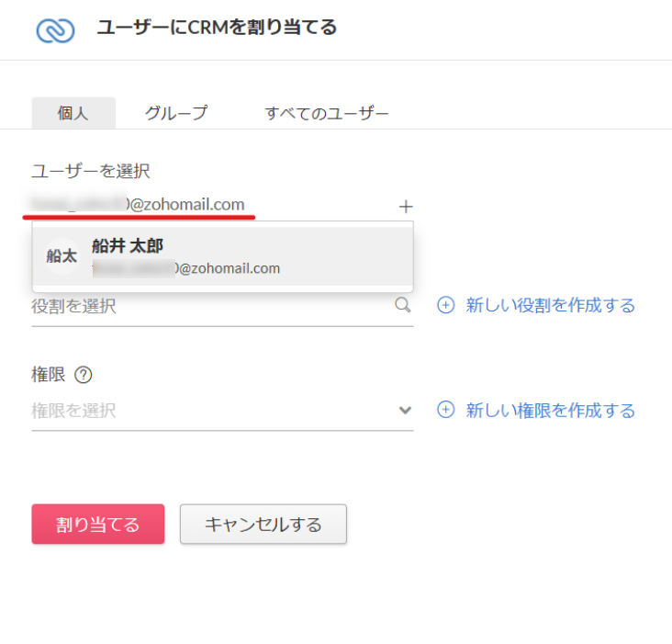Expand the 権限 dropdown arrow
The height and width of the screenshot is (644, 672).
coord(405,411)
